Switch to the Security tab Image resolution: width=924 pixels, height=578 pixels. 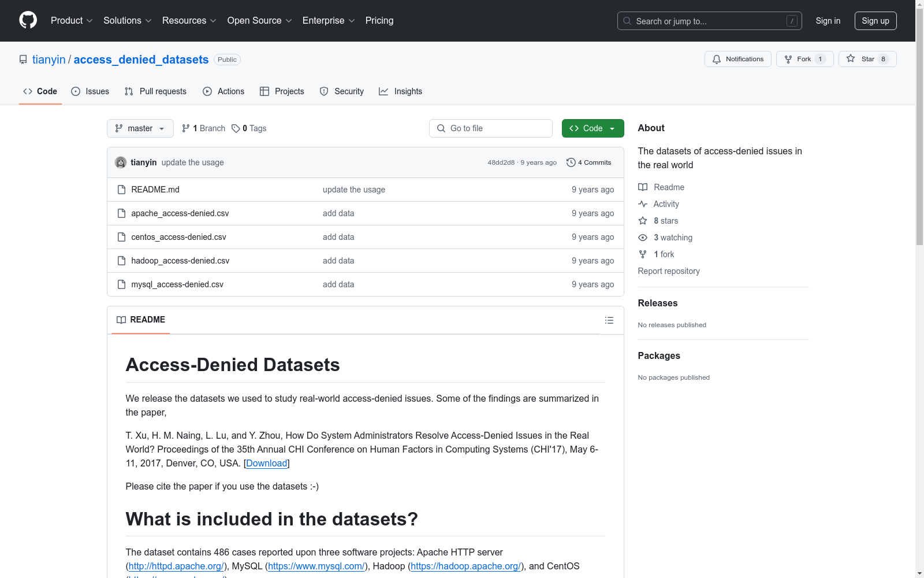(342, 91)
